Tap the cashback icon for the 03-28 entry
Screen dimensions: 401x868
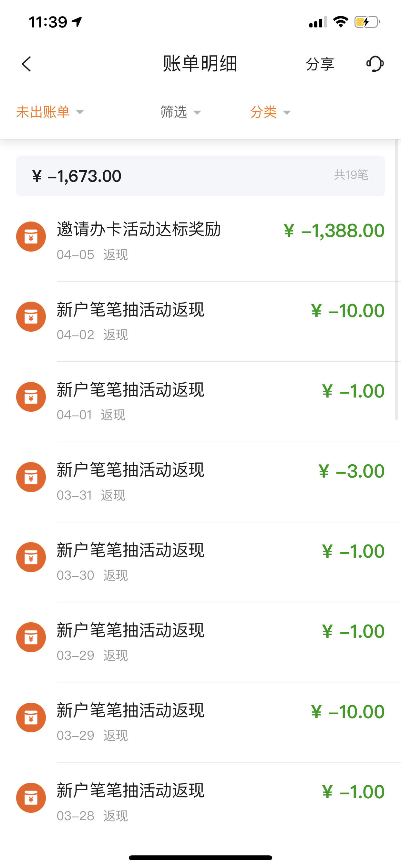[x=31, y=798]
